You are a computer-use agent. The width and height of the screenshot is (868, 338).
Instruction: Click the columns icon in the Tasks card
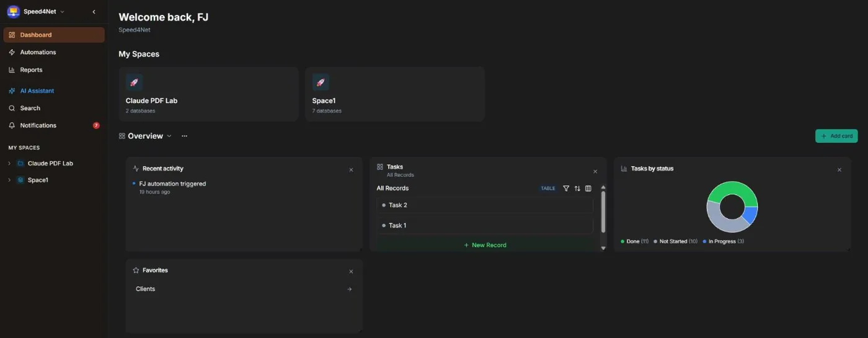(588, 189)
